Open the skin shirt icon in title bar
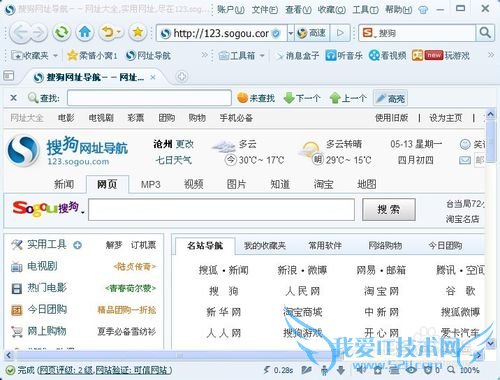The image size is (500, 380). tap(423, 10)
